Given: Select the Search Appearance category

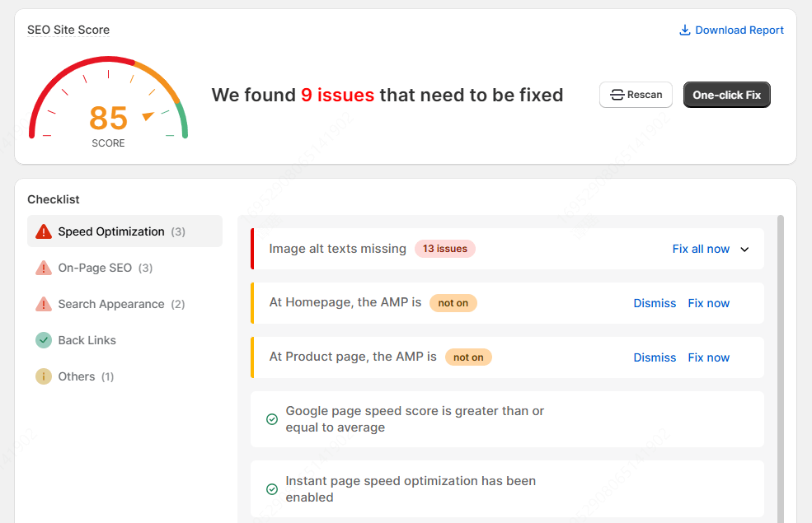Looking at the screenshot, I should [124, 304].
